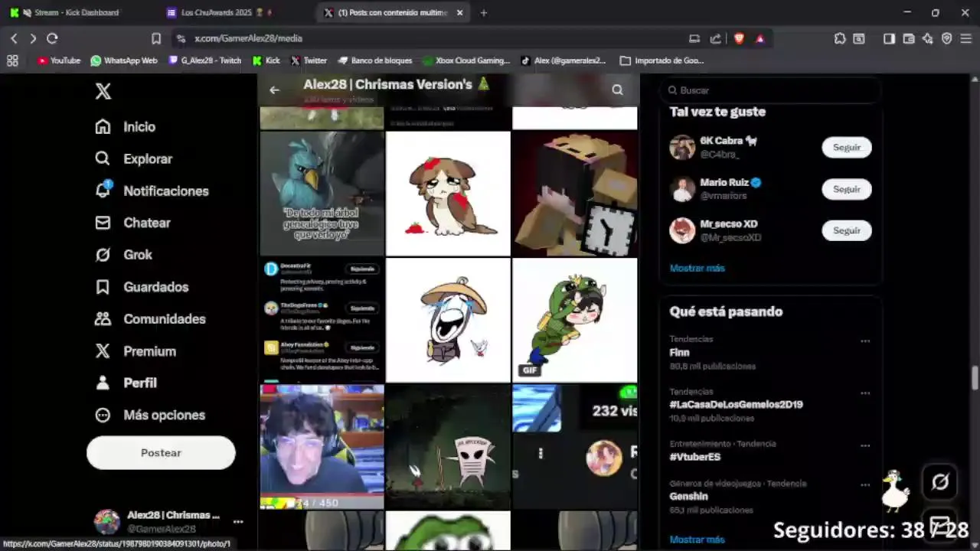The width and height of the screenshot is (980, 551).
Task: Open crying brown dog drawing thumbnail
Action: tap(448, 194)
